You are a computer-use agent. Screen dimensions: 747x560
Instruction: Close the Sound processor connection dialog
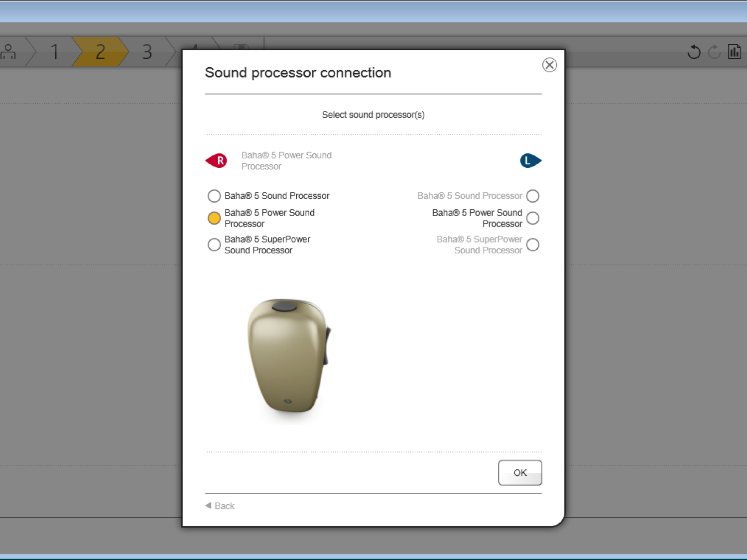coord(549,65)
